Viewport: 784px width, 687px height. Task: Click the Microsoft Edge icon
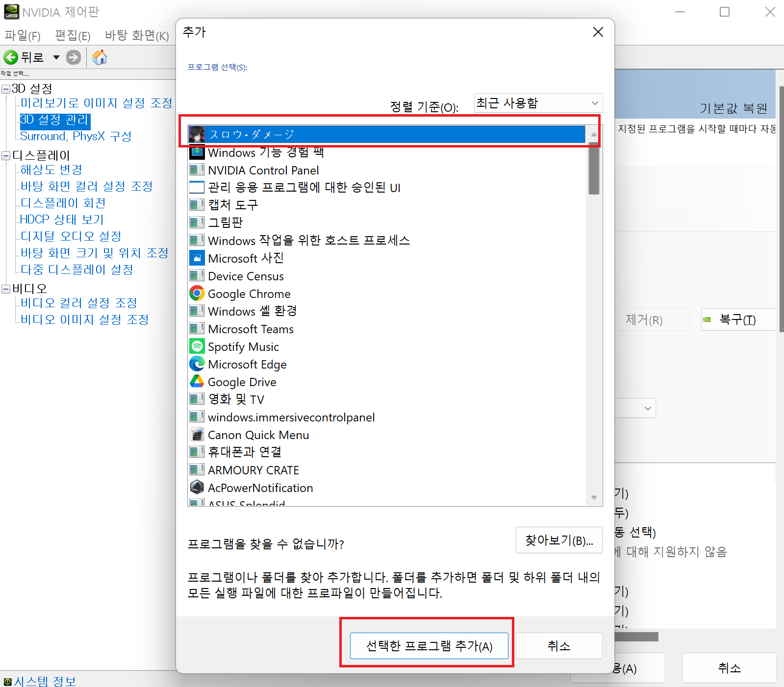coord(197,364)
